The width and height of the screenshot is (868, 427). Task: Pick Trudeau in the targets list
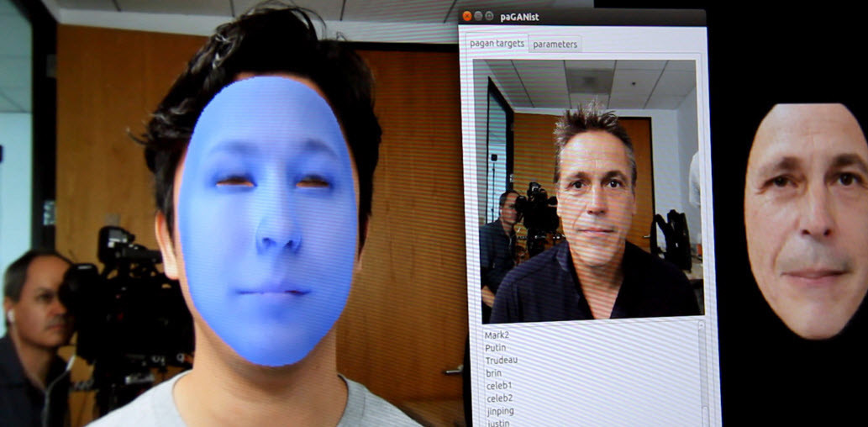point(501,361)
